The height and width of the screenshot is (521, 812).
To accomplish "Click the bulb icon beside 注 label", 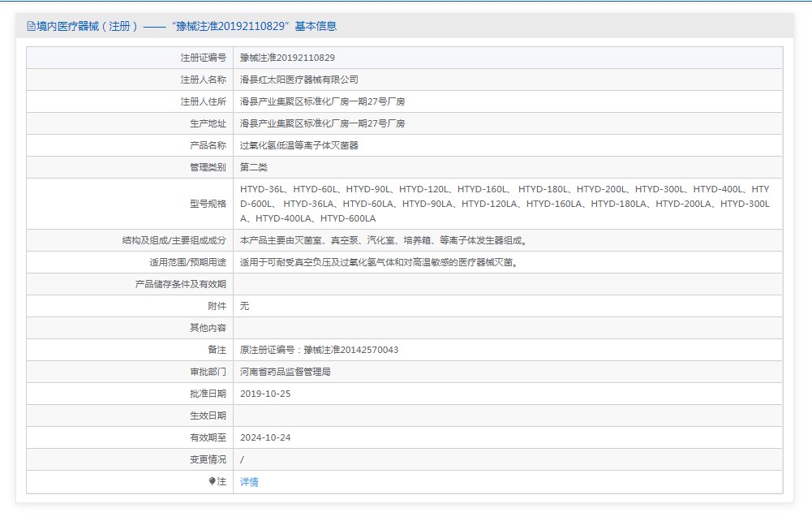I will pyautogui.click(x=212, y=481).
